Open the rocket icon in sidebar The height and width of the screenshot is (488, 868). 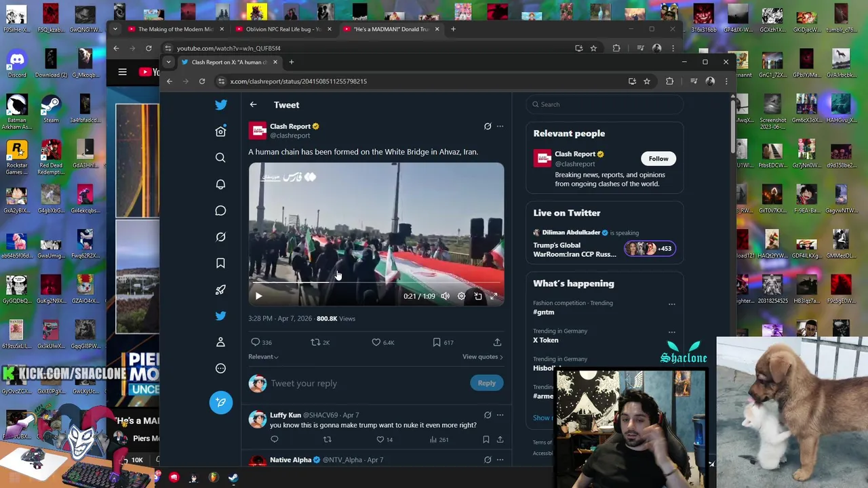pyautogui.click(x=220, y=289)
